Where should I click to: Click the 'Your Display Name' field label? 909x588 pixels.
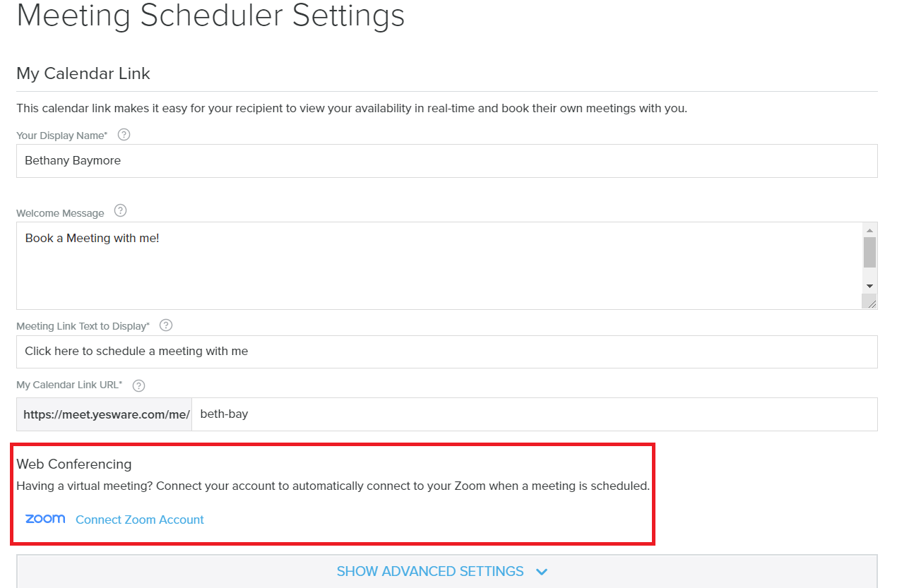(62, 136)
